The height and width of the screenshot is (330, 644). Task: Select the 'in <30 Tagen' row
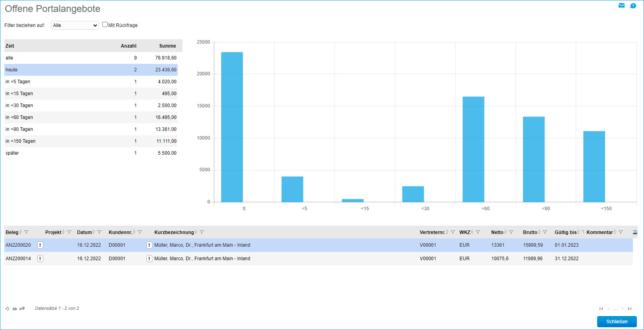coord(91,106)
